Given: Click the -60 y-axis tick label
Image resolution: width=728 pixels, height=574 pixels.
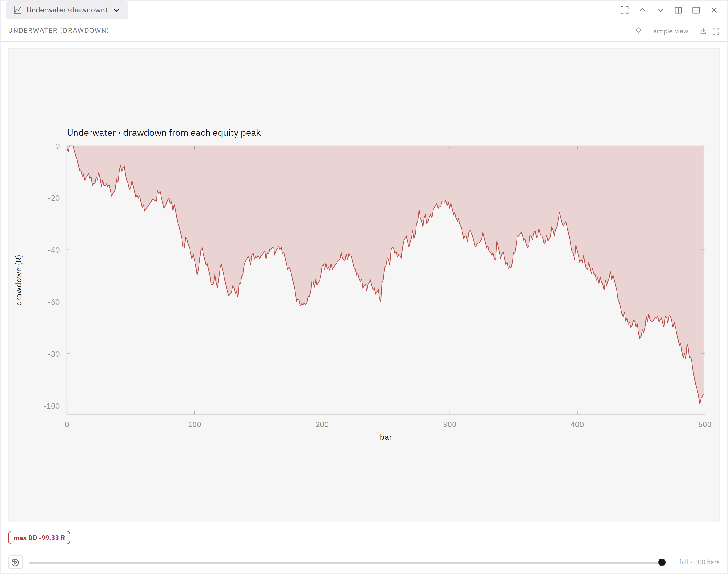Looking at the screenshot, I should (54, 302).
